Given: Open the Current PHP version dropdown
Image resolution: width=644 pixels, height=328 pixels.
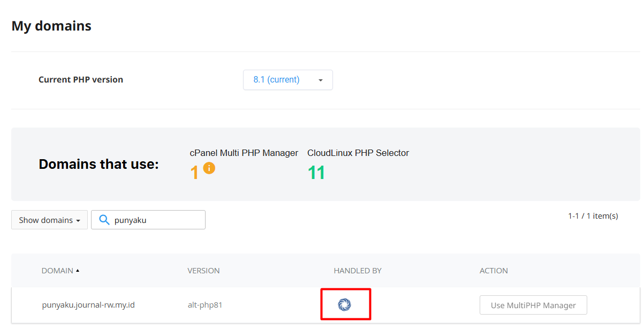Looking at the screenshot, I should (287, 80).
